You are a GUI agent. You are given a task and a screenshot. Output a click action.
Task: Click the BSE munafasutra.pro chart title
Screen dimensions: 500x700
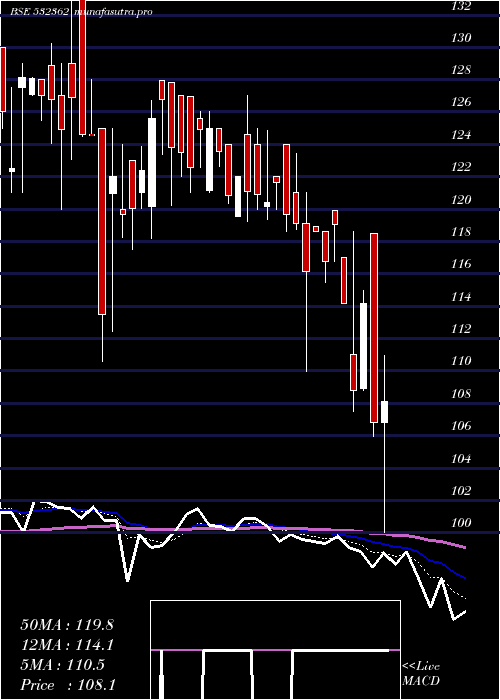[x=81, y=12]
